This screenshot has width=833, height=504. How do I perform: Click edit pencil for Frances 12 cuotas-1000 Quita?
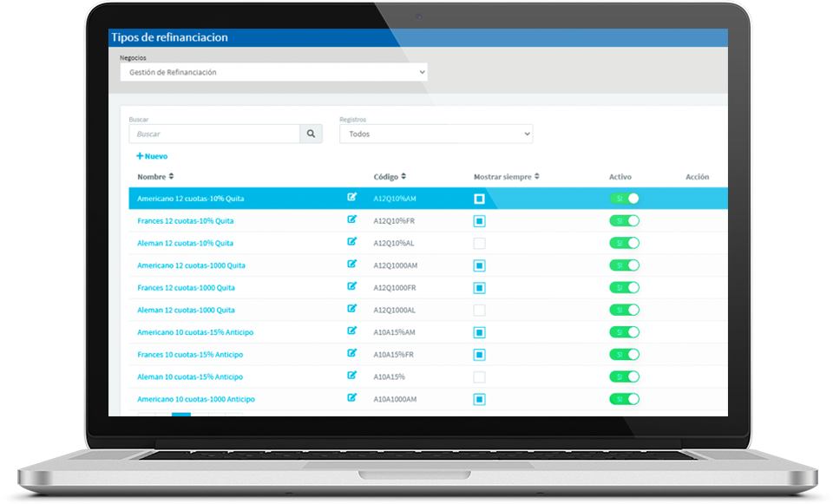(x=351, y=286)
